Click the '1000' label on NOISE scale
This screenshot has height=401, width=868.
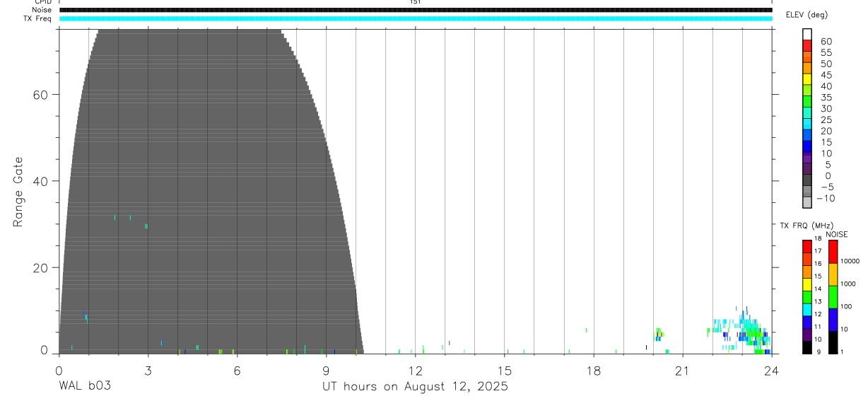[848, 284]
